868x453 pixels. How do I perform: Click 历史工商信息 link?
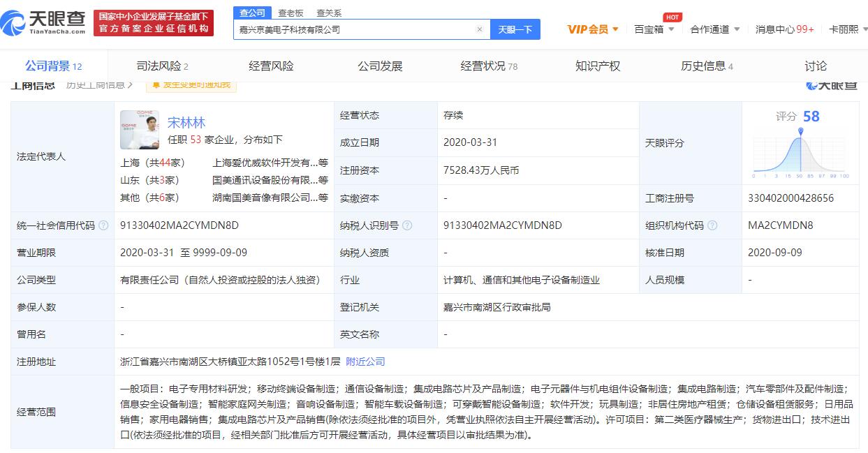click(x=99, y=84)
